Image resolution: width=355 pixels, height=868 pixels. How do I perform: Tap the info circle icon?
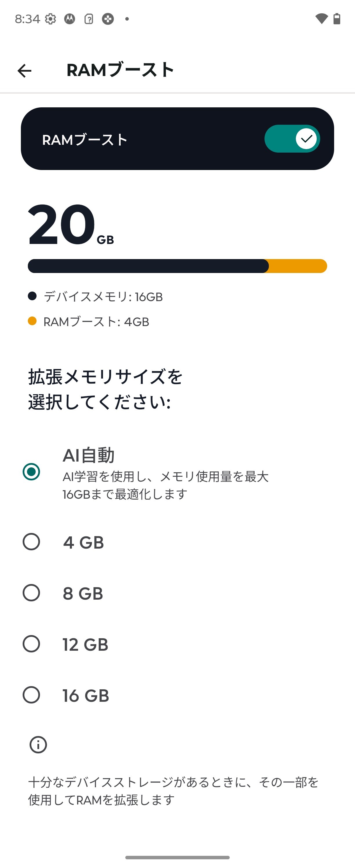click(x=38, y=744)
